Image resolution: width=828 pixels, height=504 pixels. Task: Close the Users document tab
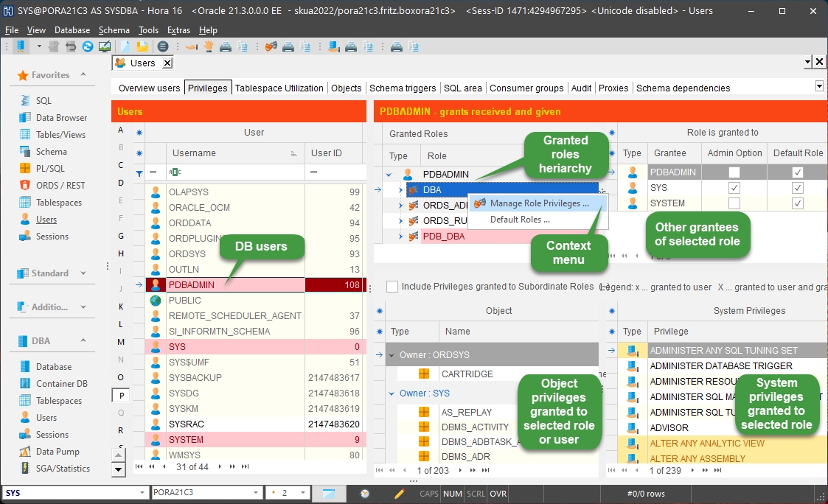click(x=167, y=63)
